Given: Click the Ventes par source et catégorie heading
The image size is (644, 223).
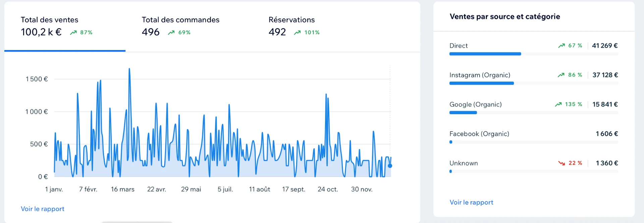Looking at the screenshot, I should point(505,16).
